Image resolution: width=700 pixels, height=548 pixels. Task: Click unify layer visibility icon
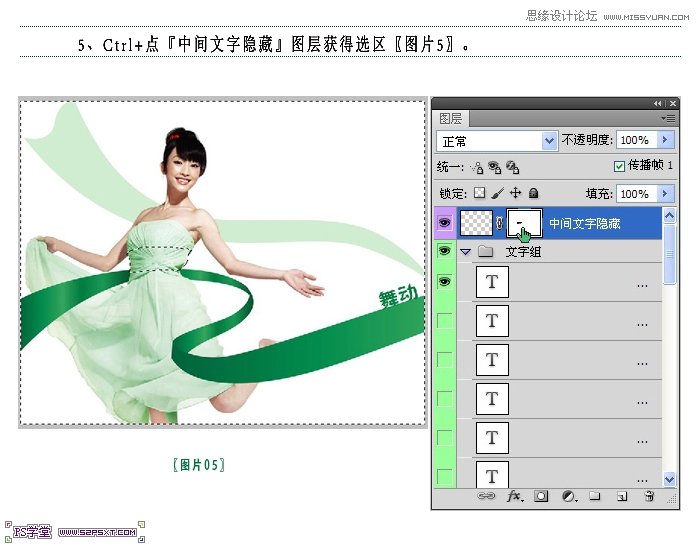point(495,167)
